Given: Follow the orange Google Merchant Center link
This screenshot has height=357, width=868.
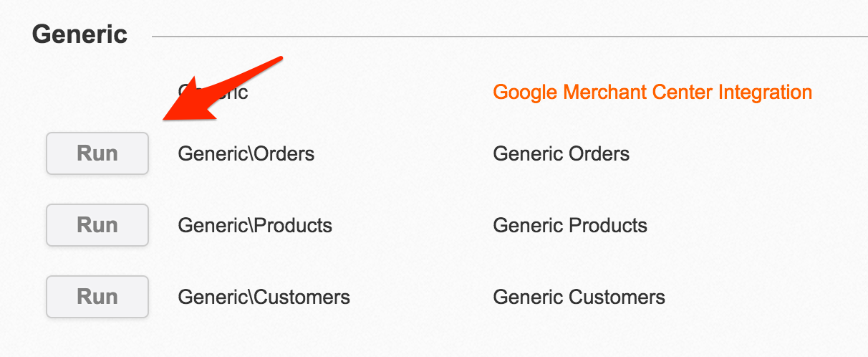Looking at the screenshot, I should pyautogui.click(x=652, y=92).
